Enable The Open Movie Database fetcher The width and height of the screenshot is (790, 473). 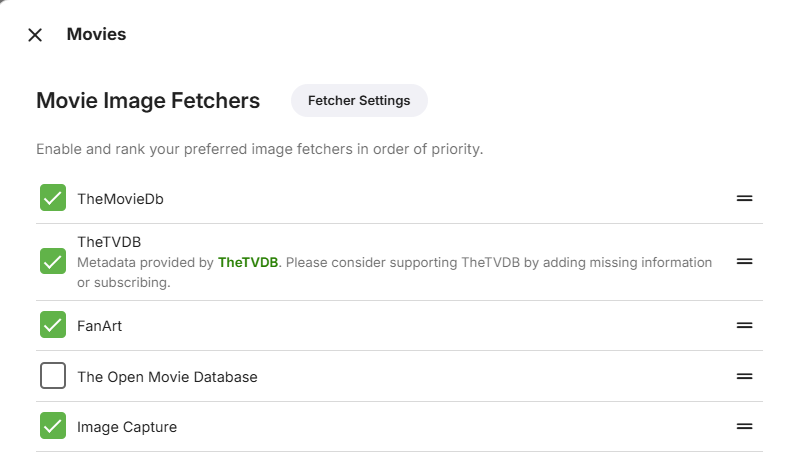point(53,377)
